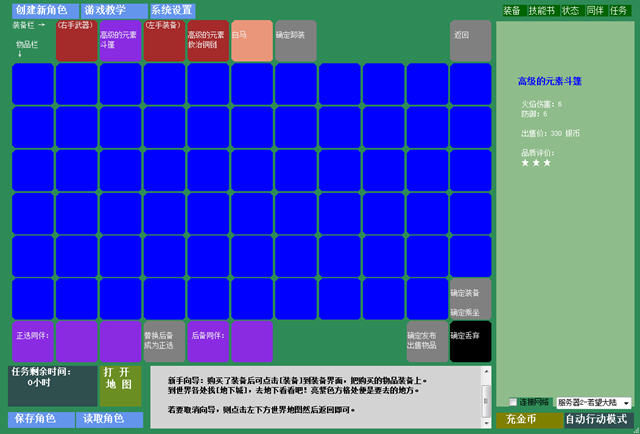Toggle the checkbox beside the server dropdown
The height and width of the screenshot is (434, 640).
pyautogui.click(x=513, y=402)
